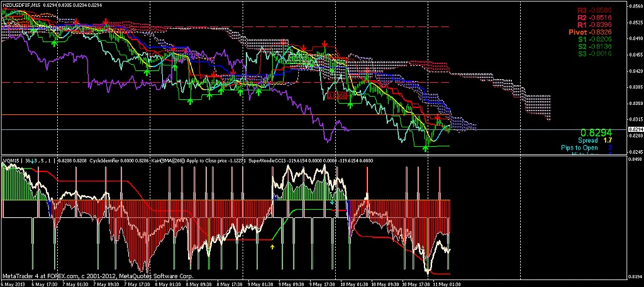Click the '6 May 2013' date on time axis
The height and width of the screenshot is (287, 644).
[x=14, y=283]
